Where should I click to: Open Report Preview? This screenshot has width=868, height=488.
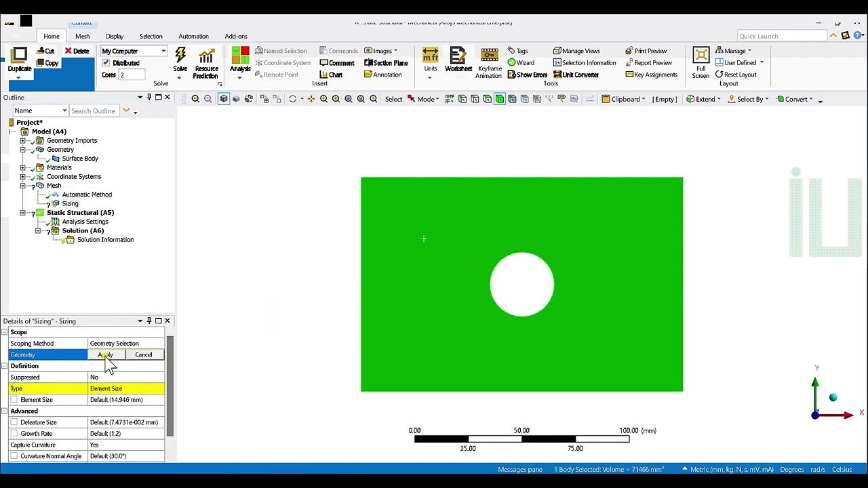649,63
